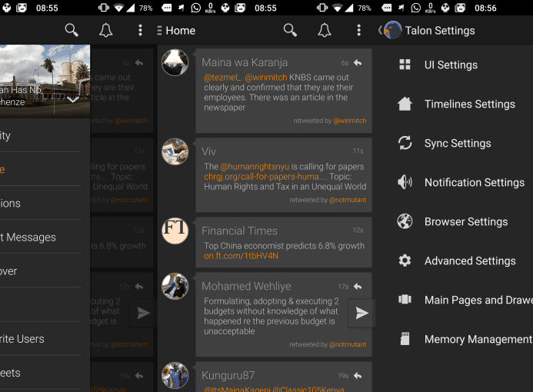Open on.ft.com/1tbHV4N link
Screen dimensions: 533x392
click(x=241, y=256)
